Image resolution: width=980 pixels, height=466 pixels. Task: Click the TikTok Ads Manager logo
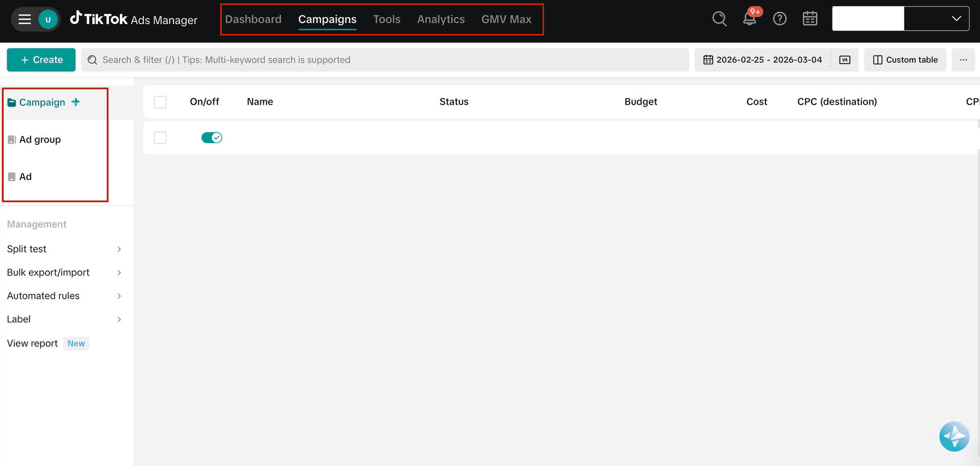(x=134, y=18)
